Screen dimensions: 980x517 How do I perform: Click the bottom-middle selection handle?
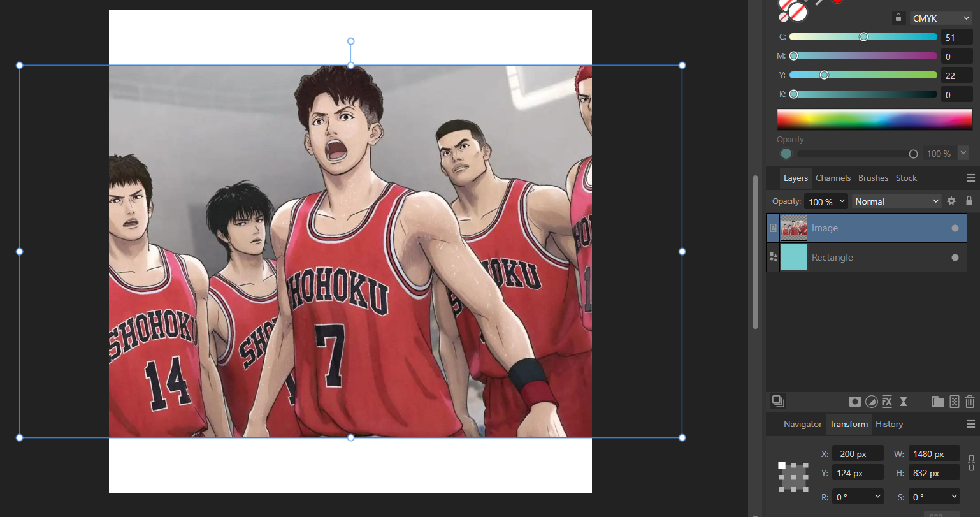(350, 437)
